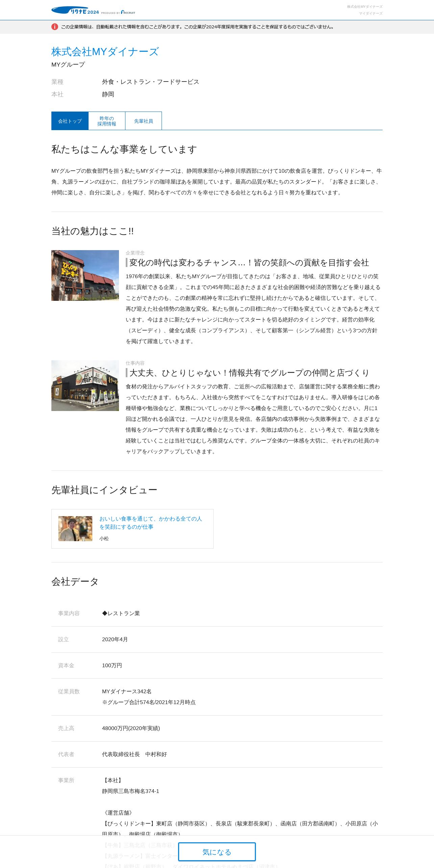Click the industry value 外食・レストラン・フードサービス

(151, 82)
